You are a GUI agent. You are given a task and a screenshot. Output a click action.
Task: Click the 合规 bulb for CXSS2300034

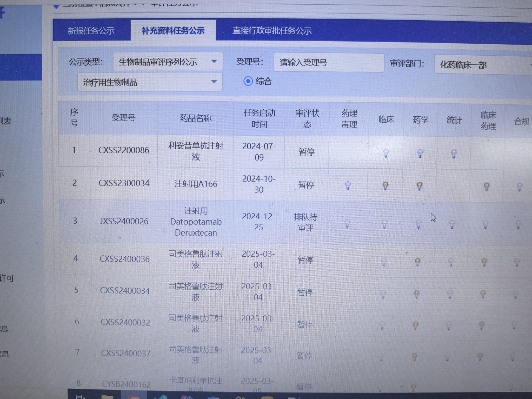(520, 187)
